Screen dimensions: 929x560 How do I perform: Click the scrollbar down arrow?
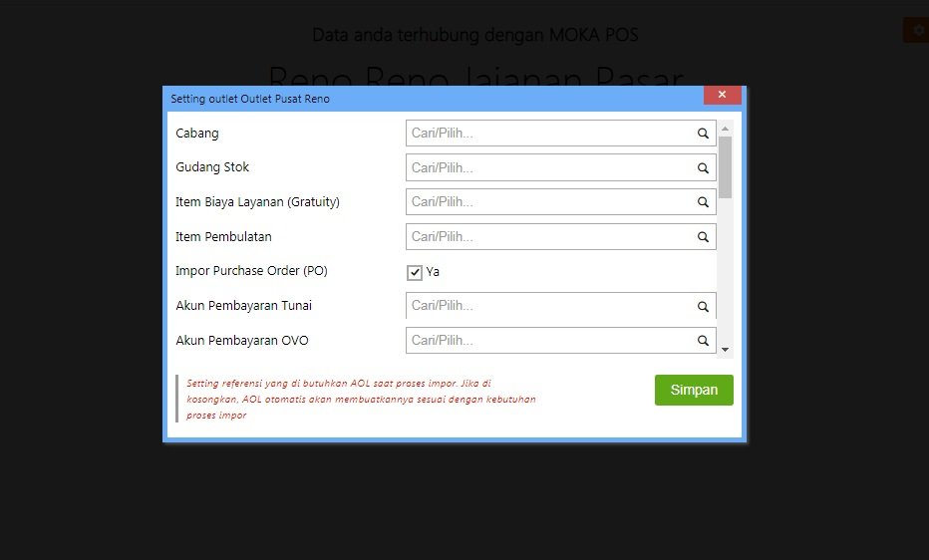[726, 350]
